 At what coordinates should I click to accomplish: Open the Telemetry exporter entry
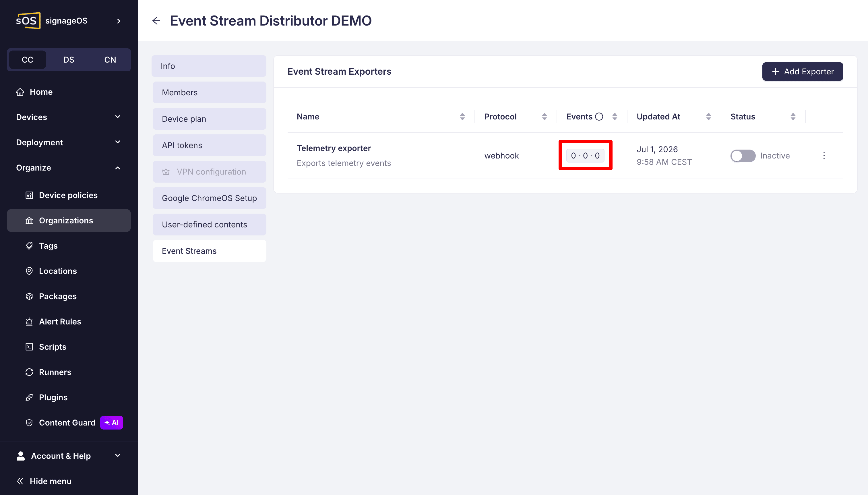click(x=334, y=148)
